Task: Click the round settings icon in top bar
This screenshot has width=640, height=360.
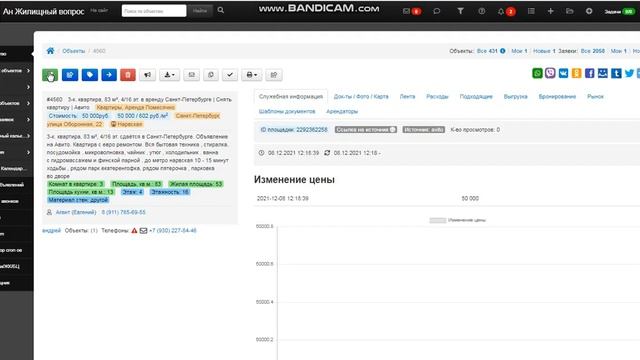Action: click(589, 11)
